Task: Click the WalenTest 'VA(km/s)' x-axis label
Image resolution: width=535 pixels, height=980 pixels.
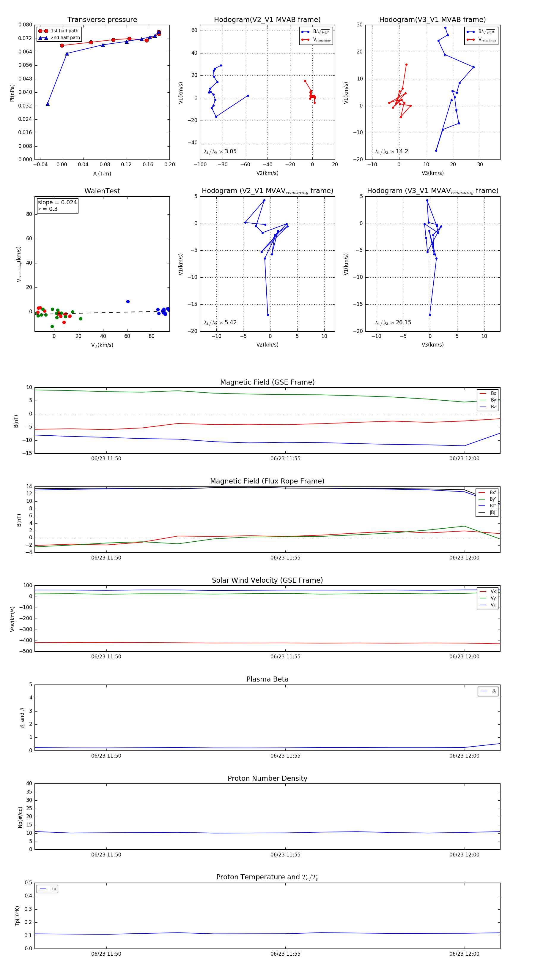Action: (102, 345)
